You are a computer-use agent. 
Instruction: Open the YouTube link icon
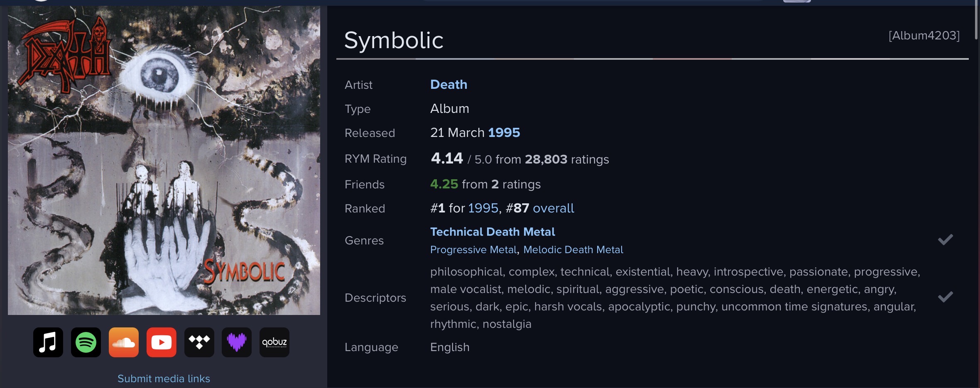tap(162, 342)
